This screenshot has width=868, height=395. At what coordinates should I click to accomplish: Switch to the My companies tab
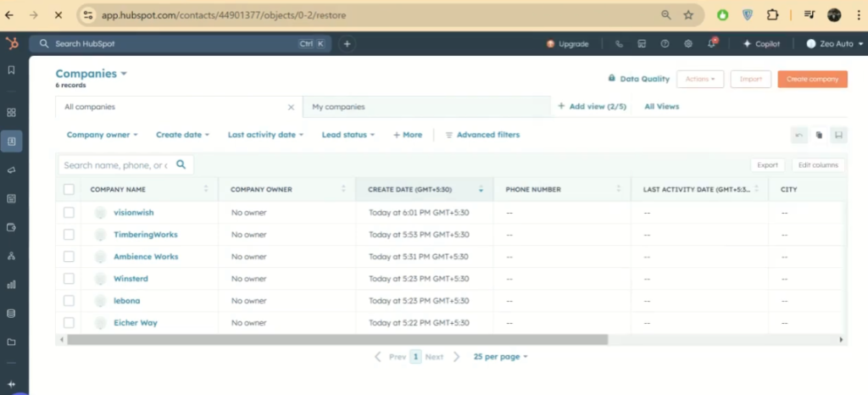point(339,107)
